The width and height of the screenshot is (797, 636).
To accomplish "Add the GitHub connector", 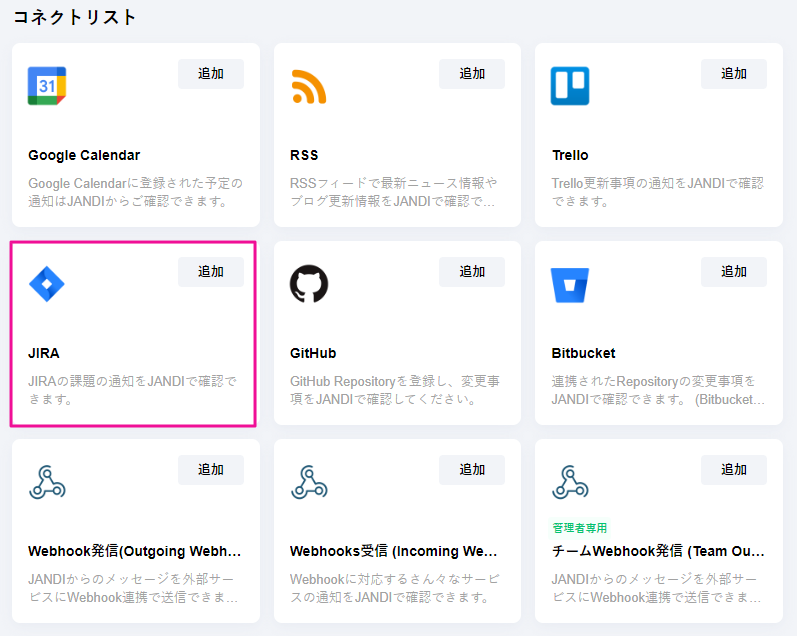I will (x=472, y=272).
